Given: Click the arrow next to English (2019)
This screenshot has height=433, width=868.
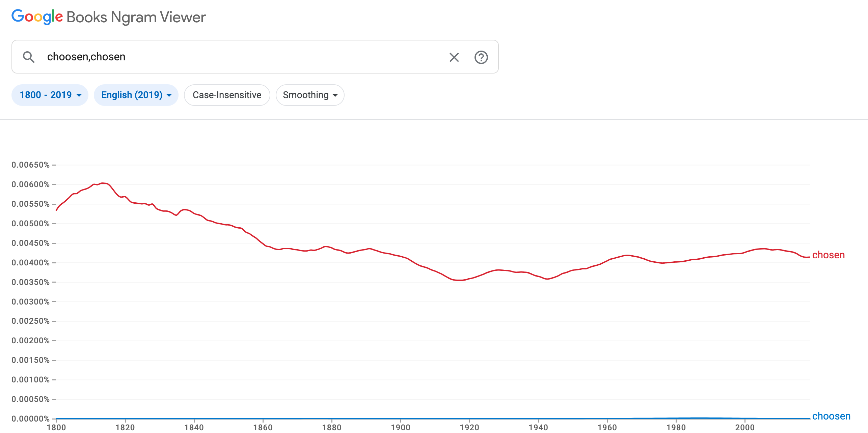Looking at the screenshot, I should click(169, 95).
